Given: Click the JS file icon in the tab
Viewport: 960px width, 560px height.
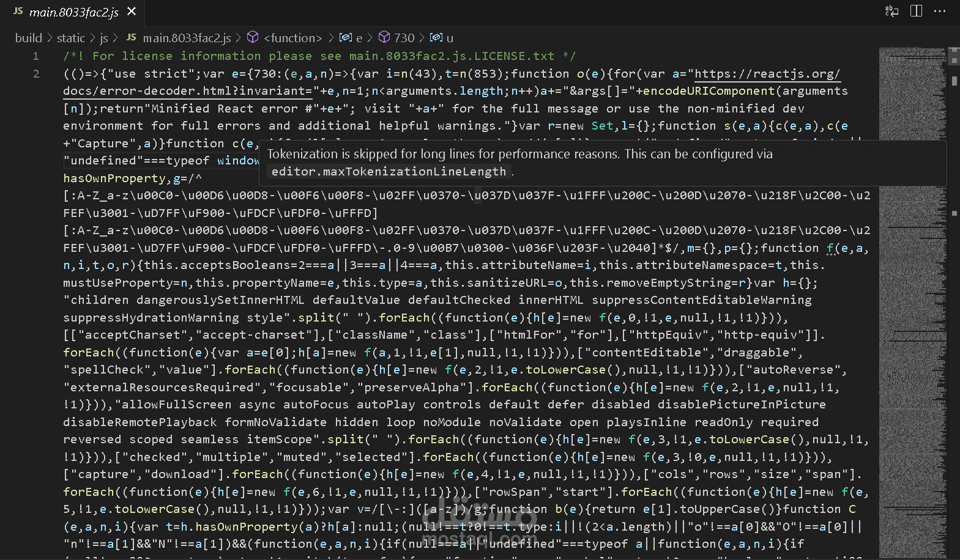Looking at the screenshot, I should (18, 11).
